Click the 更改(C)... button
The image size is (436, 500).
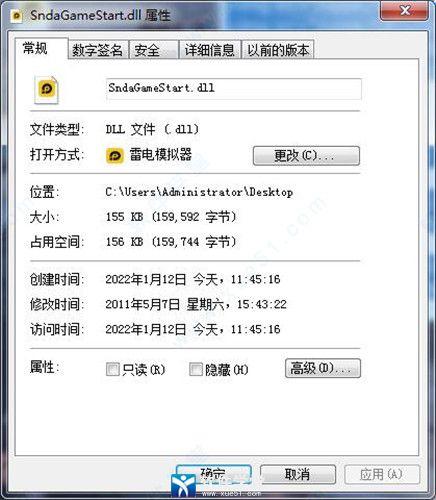click(306, 156)
